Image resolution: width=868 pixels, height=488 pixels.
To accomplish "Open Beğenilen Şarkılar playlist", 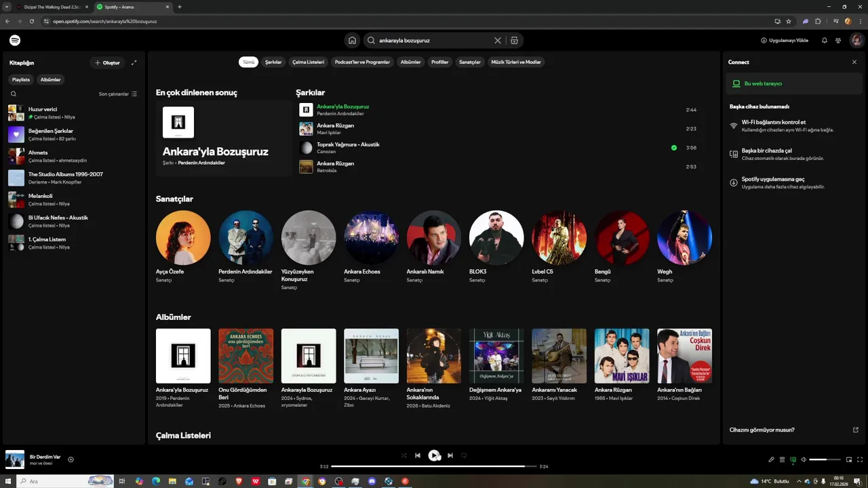I will point(74,134).
